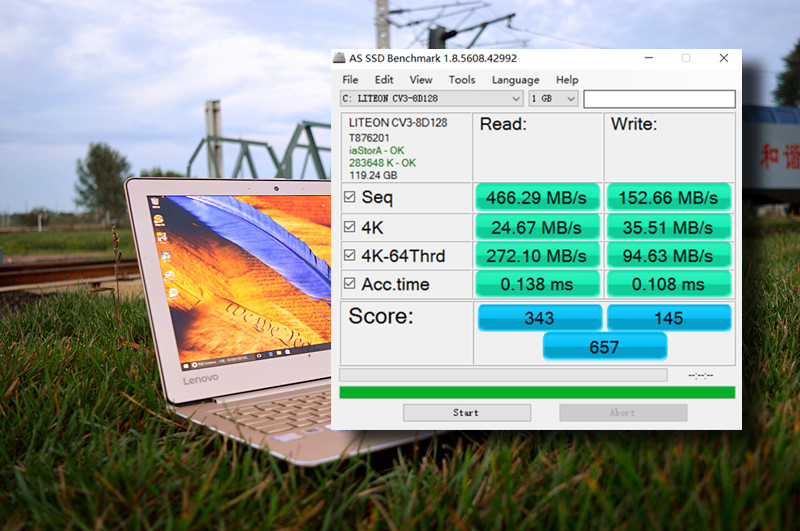Image resolution: width=800 pixels, height=531 pixels.
Task: Expand the C: LITEON CV3-8D128 drive dropdown
Action: pyautogui.click(x=432, y=98)
